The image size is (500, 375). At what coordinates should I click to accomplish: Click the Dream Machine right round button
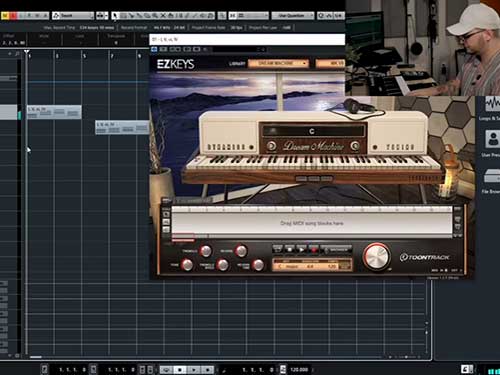click(355, 146)
